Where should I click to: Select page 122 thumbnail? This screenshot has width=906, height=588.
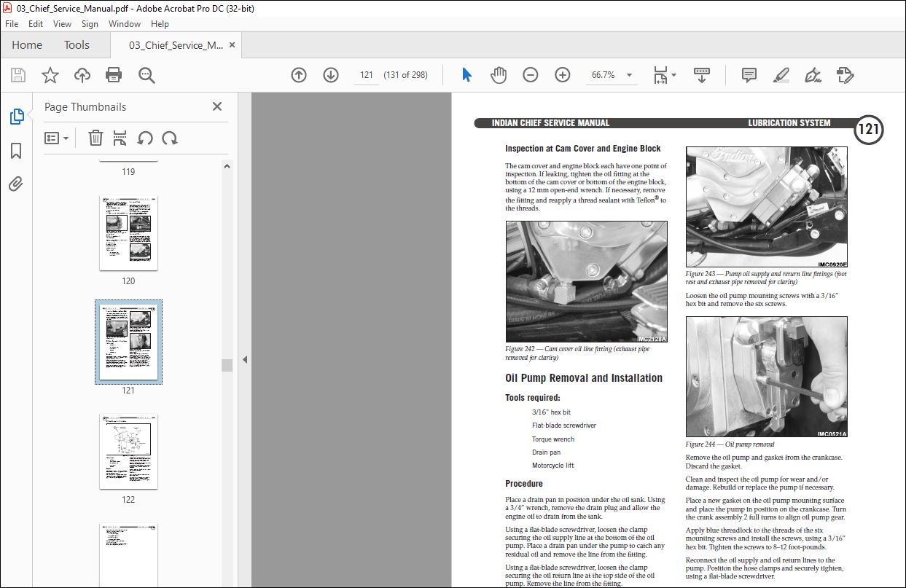pyautogui.click(x=128, y=451)
